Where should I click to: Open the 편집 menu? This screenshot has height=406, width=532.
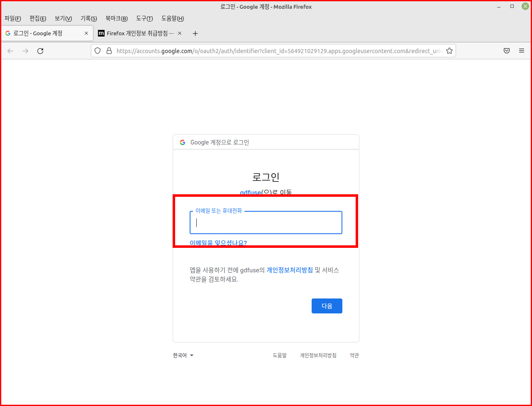38,18
